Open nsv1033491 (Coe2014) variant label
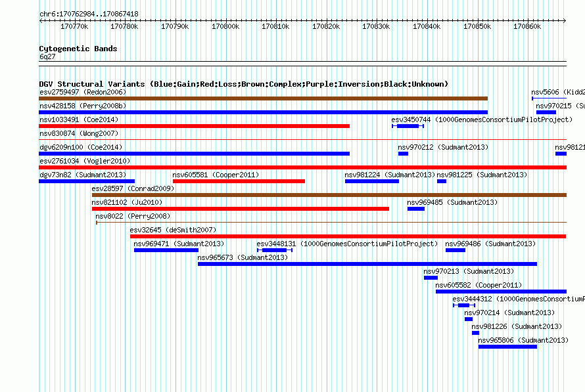The height and width of the screenshot is (392, 585). (x=79, y=120)
